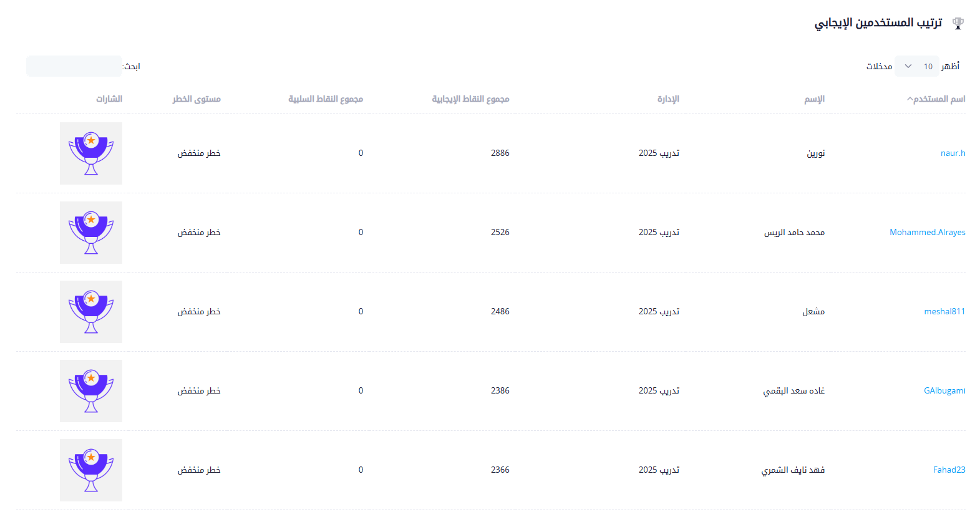Viewport: 980px width, 517px height.
Task: Click the trophy icon beside the page title
Action: tap(958, 23)
